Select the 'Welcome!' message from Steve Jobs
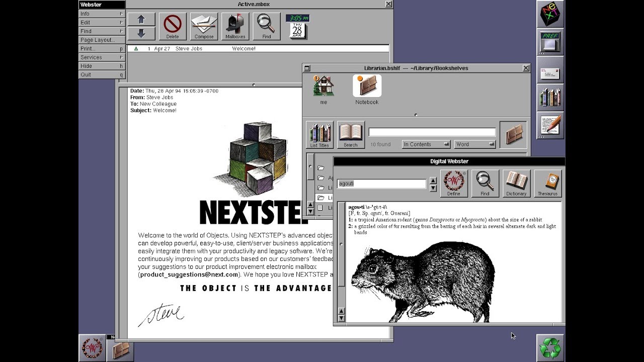644x362 pixels. point(258,49)
